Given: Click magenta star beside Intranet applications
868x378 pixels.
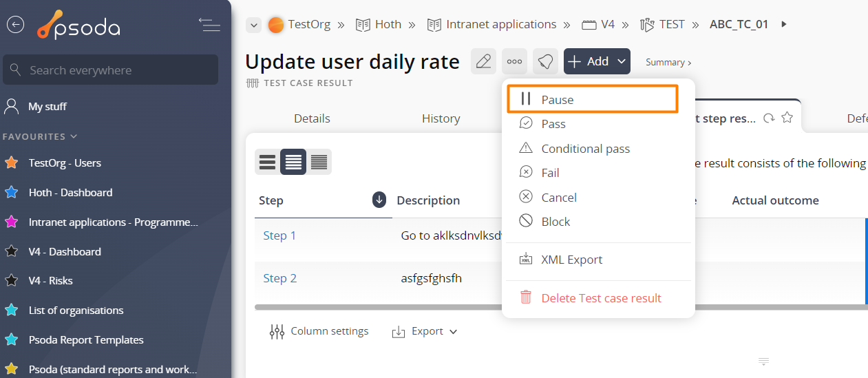Looking at the screenshot, I should coord(12,222).
